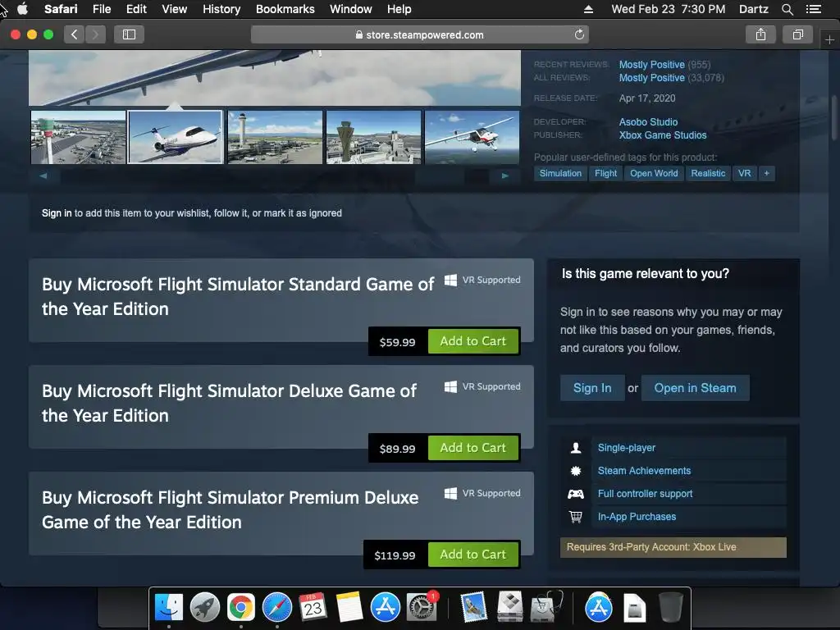Image resolution: width=840 pixels, height=630 pixels.
Task: Open the View menu
Action: 175,9
